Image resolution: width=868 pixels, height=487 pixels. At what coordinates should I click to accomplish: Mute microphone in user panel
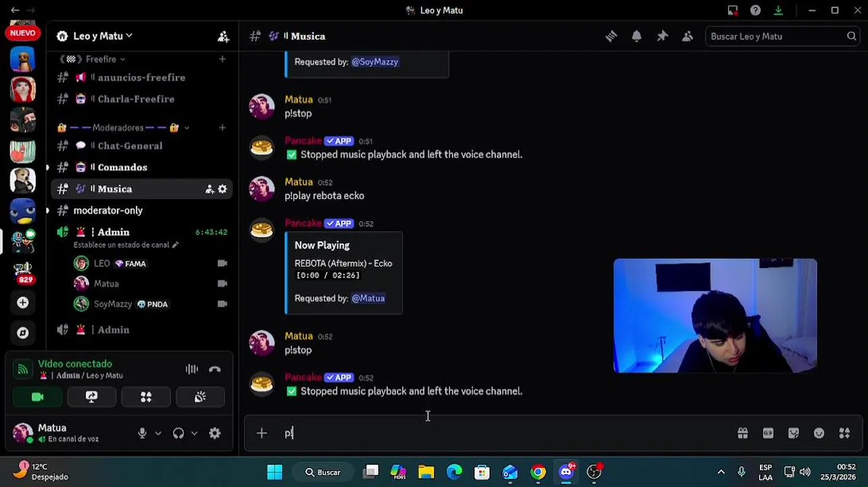tap(142, 434)
